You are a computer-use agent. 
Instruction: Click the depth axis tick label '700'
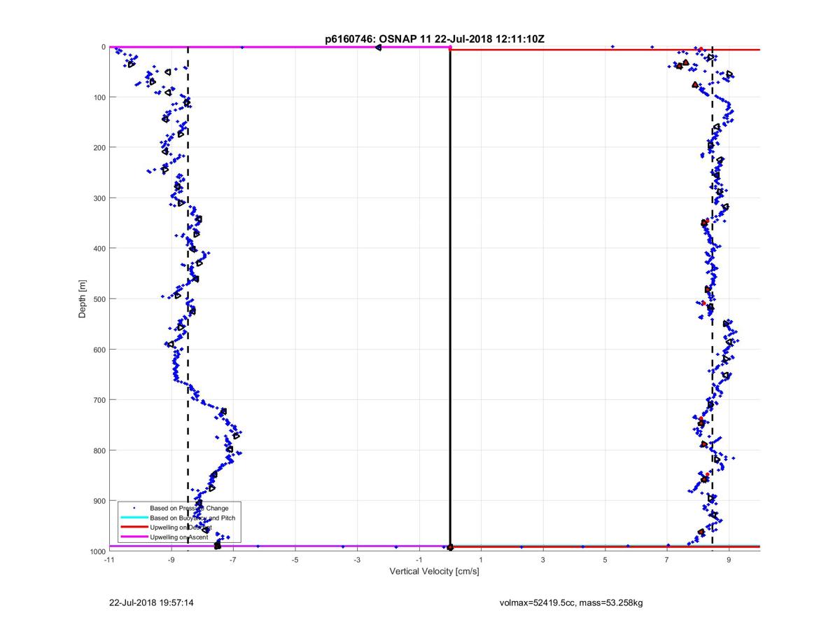[x=99, y=400]
